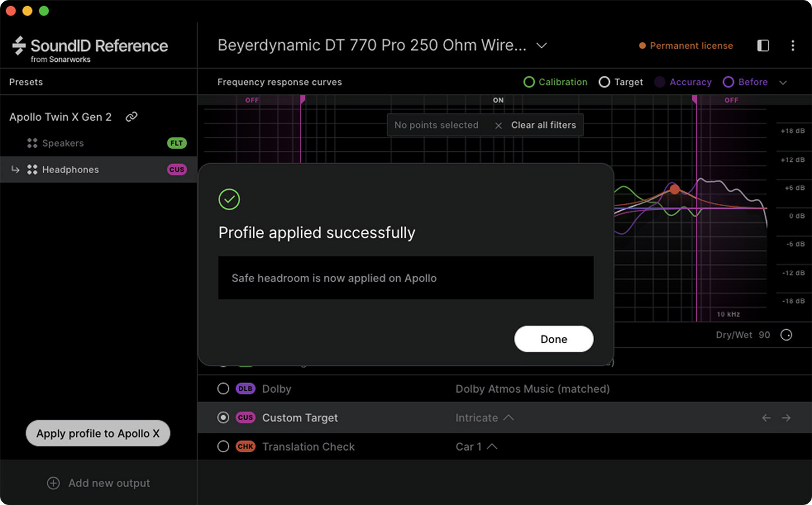
Task: Collapse the Car 1 translation check options
Action: coord(492,447)
